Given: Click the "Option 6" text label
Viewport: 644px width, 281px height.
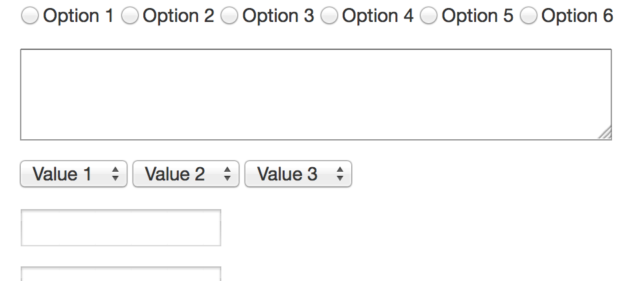Looking at the screenshot, I should click(577, 17).
